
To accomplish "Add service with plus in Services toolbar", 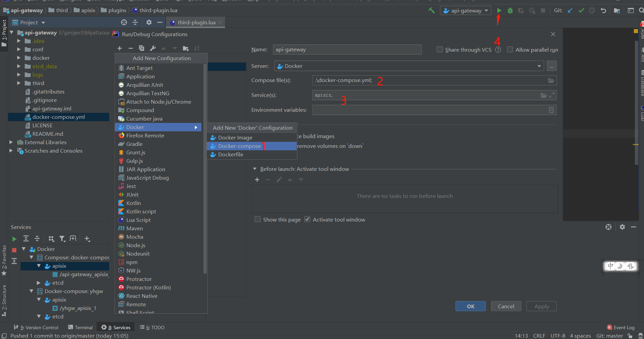I will click(x=87, y=239).
